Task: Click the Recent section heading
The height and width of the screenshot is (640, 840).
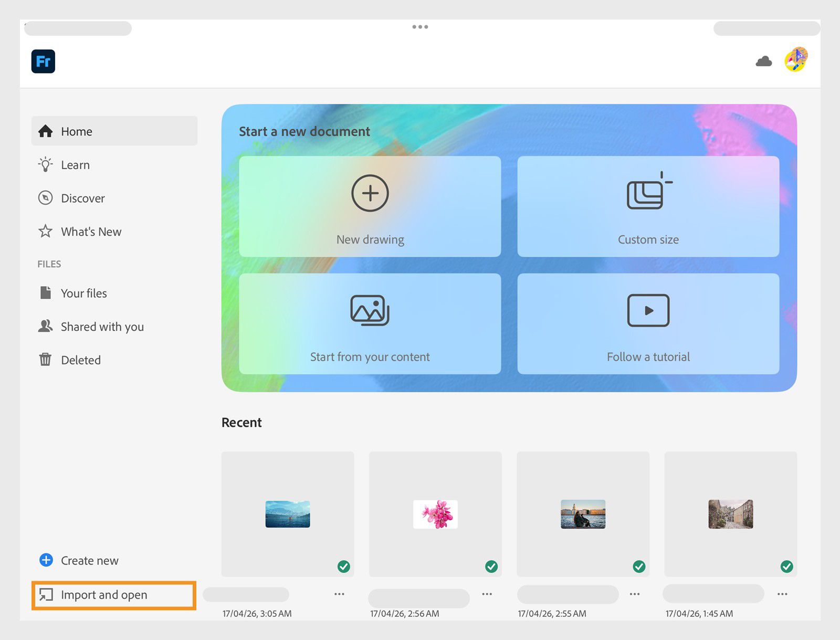Action: coord(241,423)
